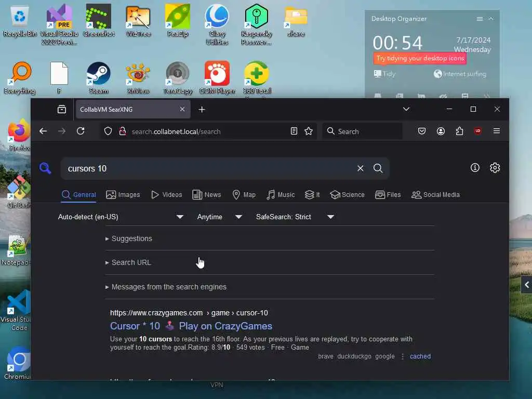Collapse Desktop Organizer widget chevron
Viewport: 532px width, 399px height.
pyautogui.click(x=491, y=19)
